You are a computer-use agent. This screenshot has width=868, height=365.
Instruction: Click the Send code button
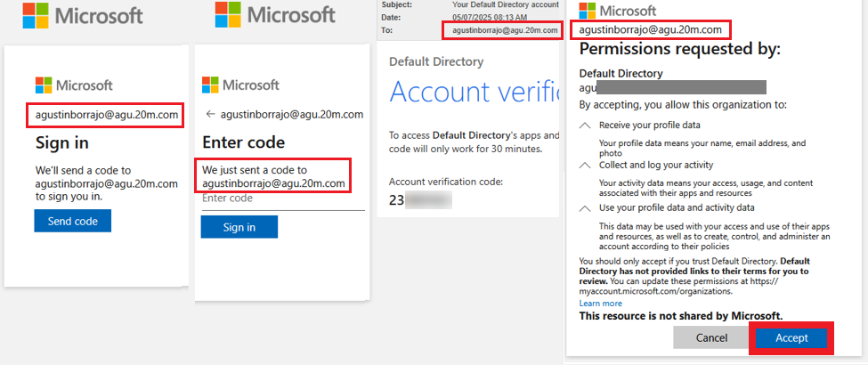(72, 221)
